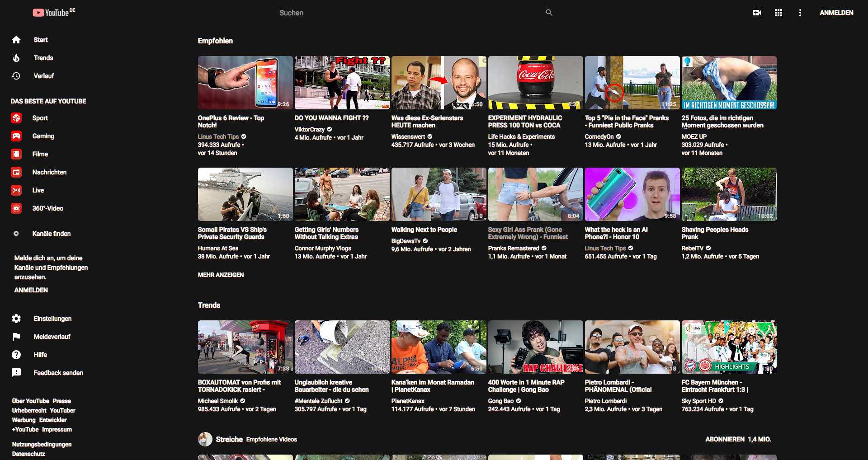Open the Wissenswert channel name

408,136
